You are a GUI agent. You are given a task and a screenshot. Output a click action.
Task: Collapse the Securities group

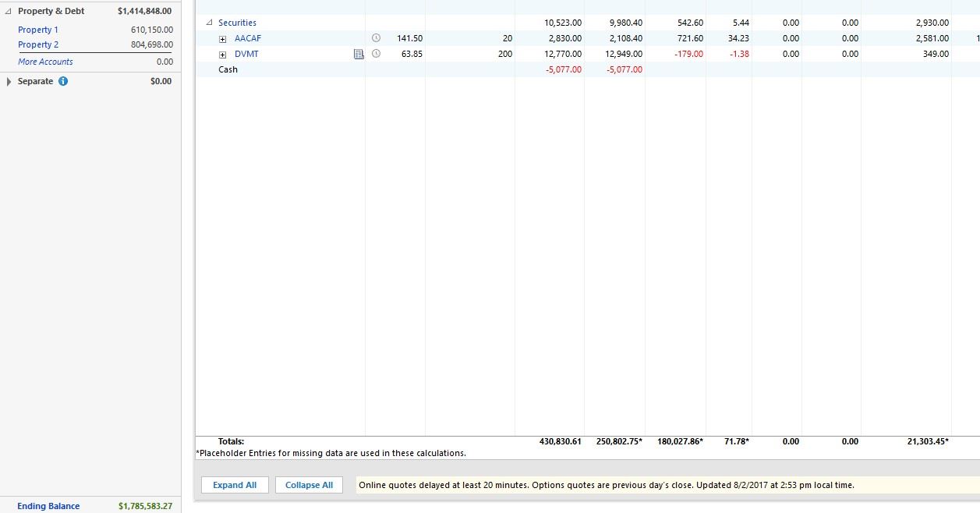click(209, 23)
